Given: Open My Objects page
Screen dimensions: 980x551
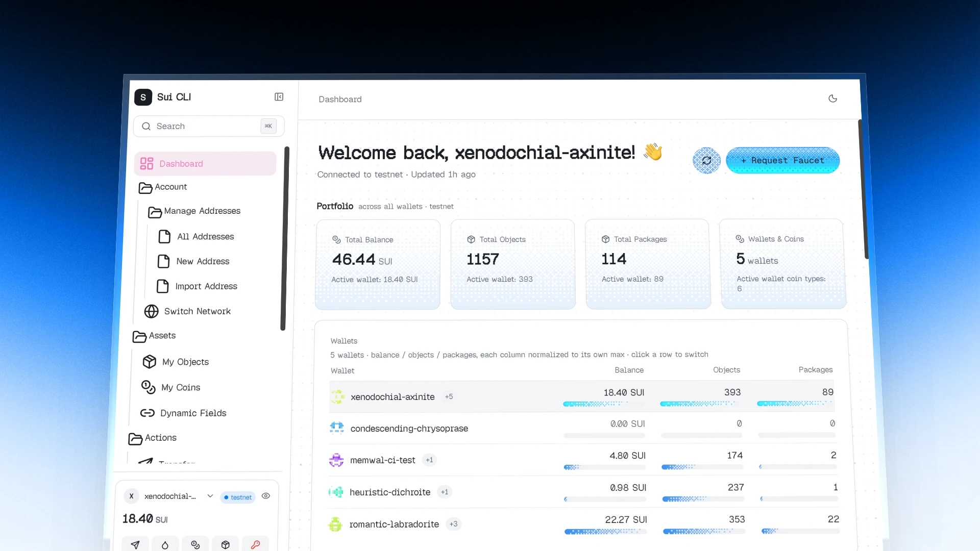Looking at the screenshot, I should [176, 362].
